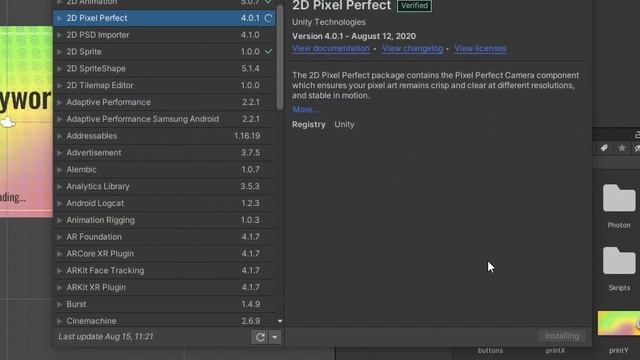Expand the Cinemachine package arrow

[x=60, y=321]
